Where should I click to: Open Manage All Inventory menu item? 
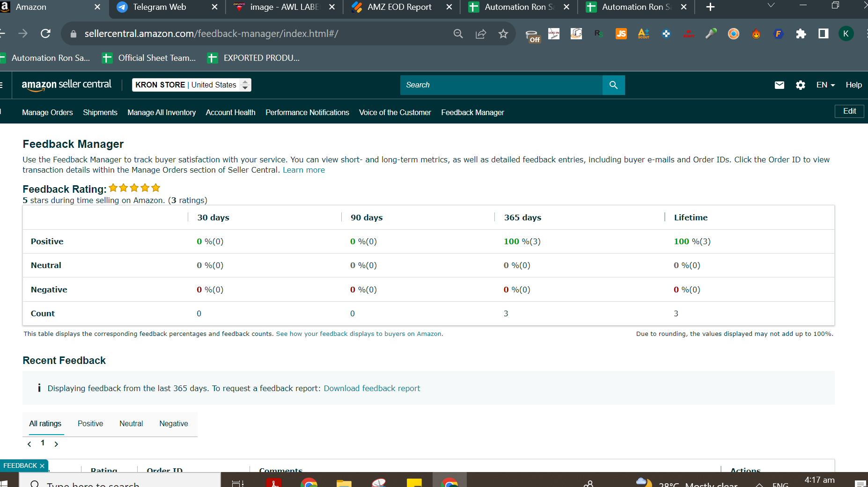[x=162, y=112]
